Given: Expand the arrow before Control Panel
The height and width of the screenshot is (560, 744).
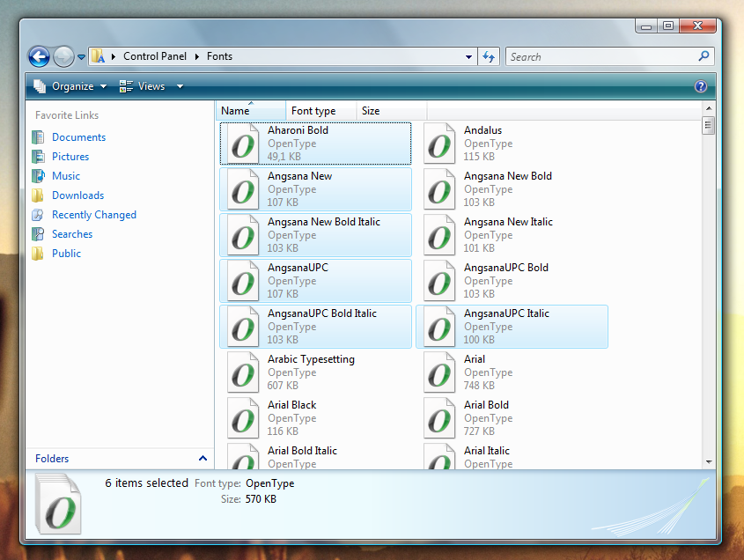Looking at the screenshot, I should pos(114,56).
